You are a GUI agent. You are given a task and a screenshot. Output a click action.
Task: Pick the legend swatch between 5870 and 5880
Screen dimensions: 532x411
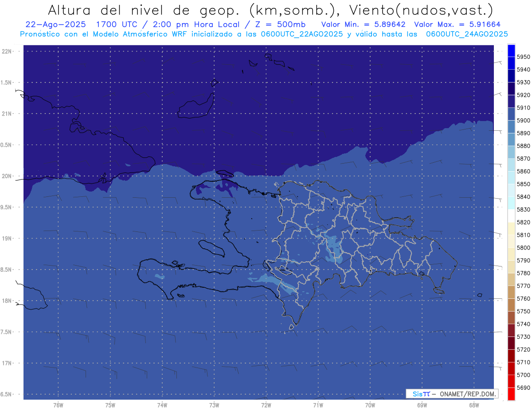tap(511, 153)
